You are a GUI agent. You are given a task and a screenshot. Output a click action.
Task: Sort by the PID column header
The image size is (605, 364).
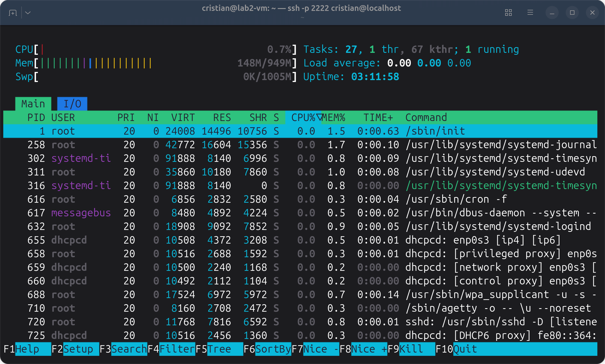[36, 117]
